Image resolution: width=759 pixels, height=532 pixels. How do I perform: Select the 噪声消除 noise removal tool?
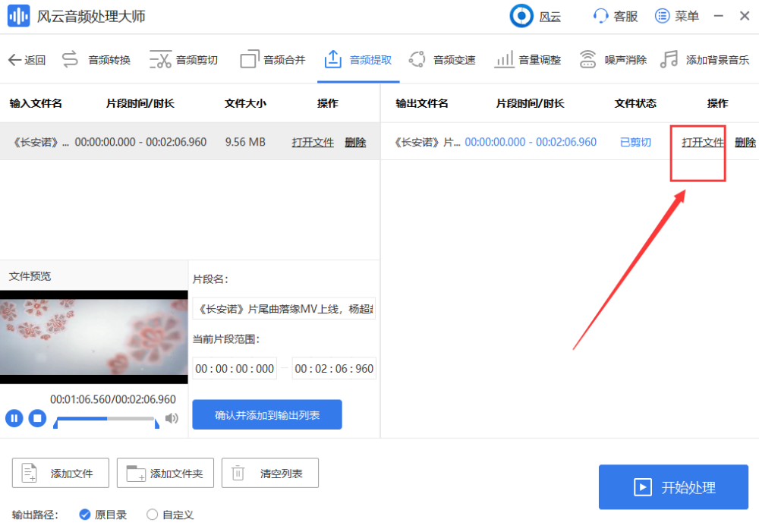click(613, 60)
